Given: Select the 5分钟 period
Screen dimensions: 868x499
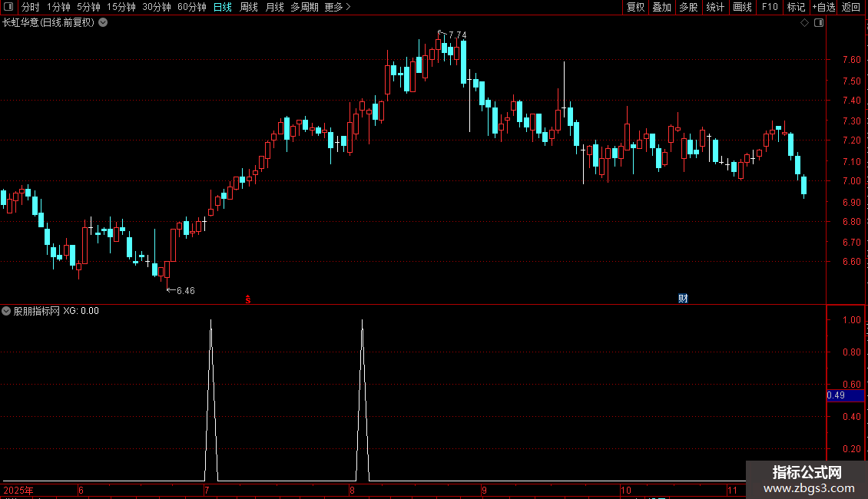Looking at the screenshot, I should pyautogui.click(x=88, y=7).
